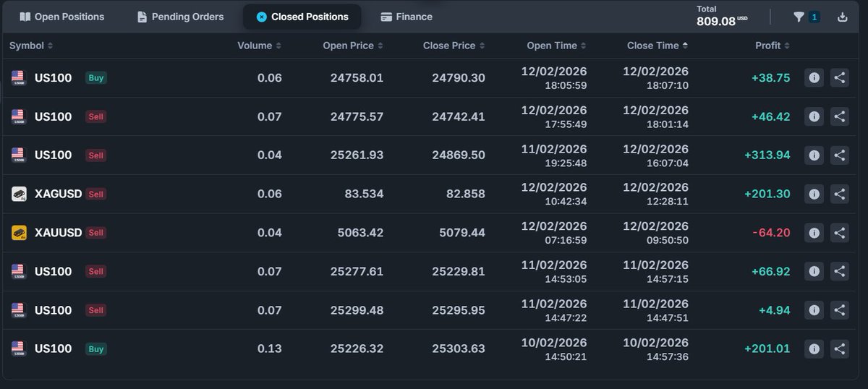Viewport: 868px width, 389px height.
Task: Click close time 12/02/2026 16:07:04
Action: click(x=656, y=155)
